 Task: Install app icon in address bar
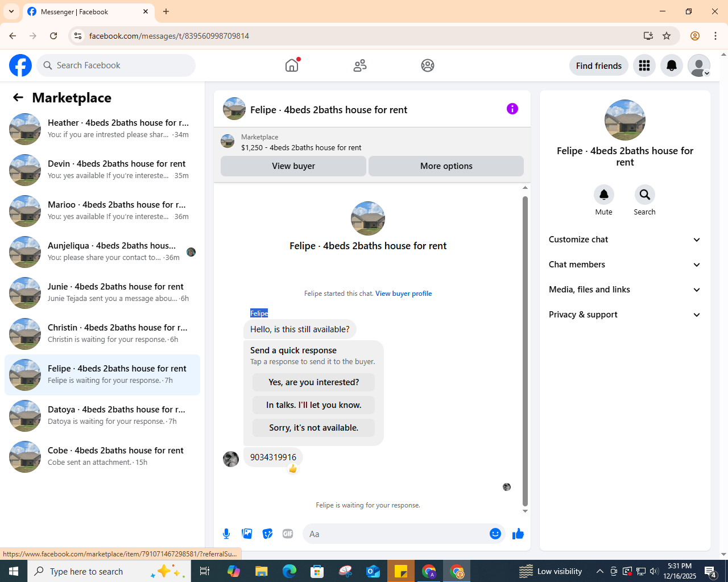coord(648,36)
